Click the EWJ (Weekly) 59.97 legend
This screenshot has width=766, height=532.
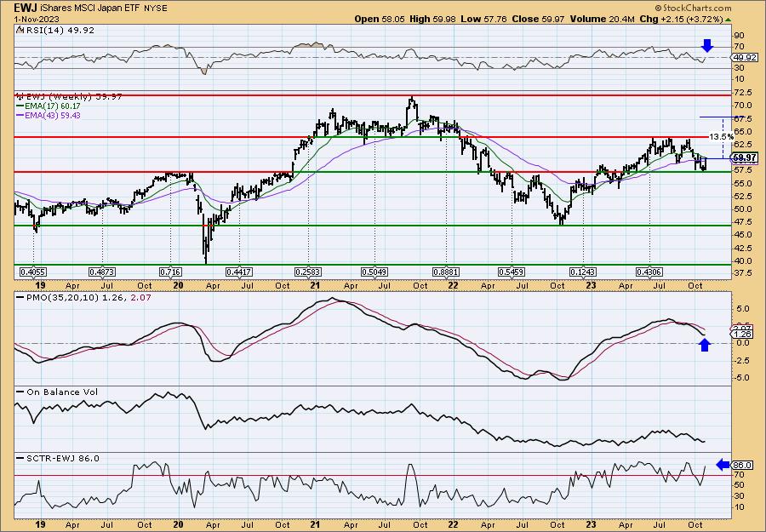(x=73, y=97)
